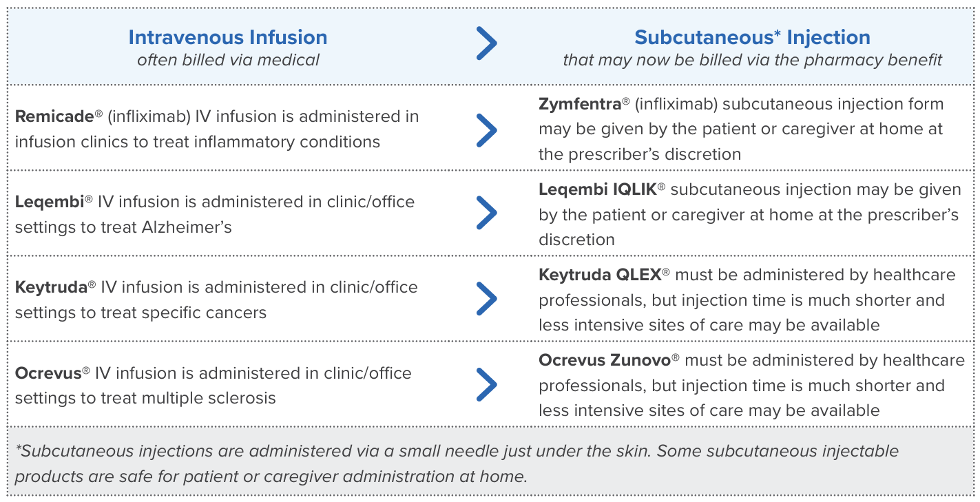Click the 'billed via the pharmacy benefit' subtitle

coord(752,60)
